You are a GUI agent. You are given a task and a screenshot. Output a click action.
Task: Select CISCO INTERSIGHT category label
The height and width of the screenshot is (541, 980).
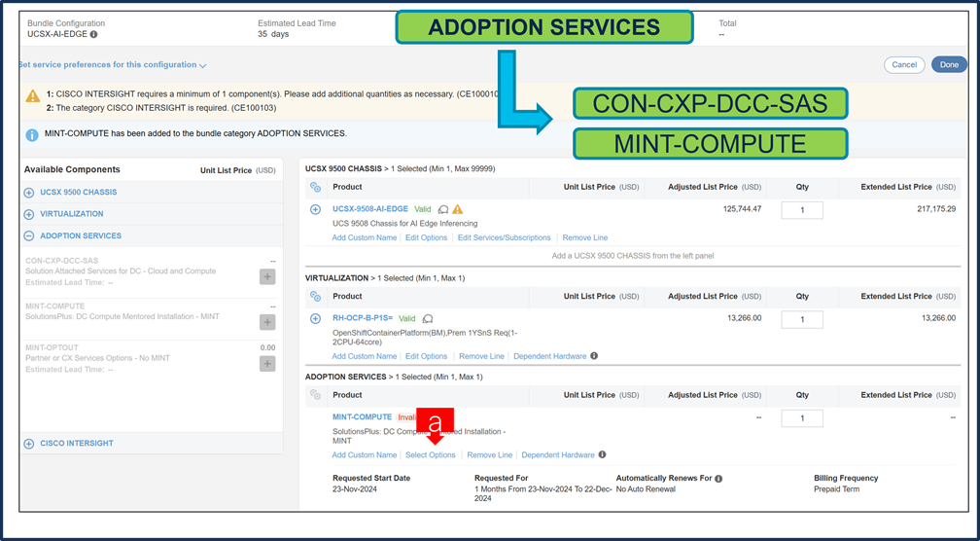point(77,444)
